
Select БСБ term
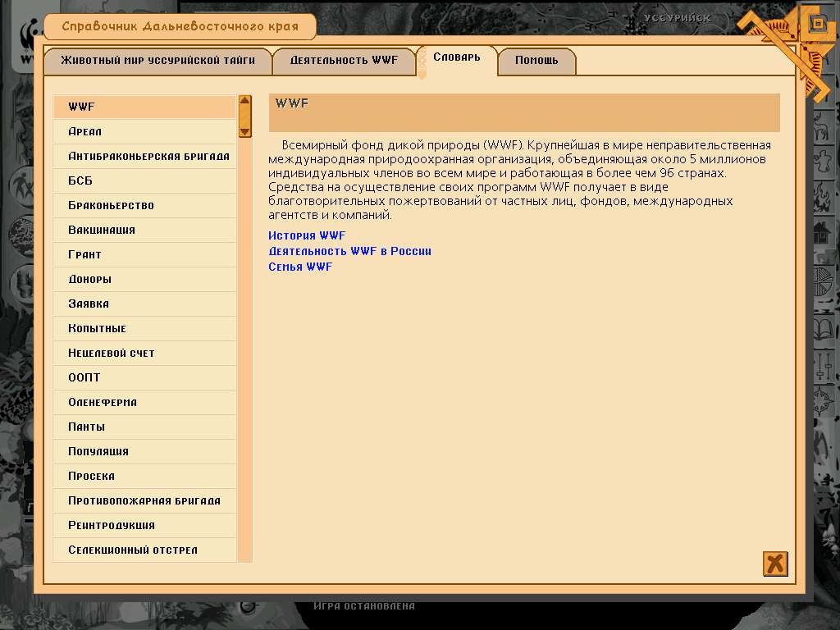[x=144, y=180]
